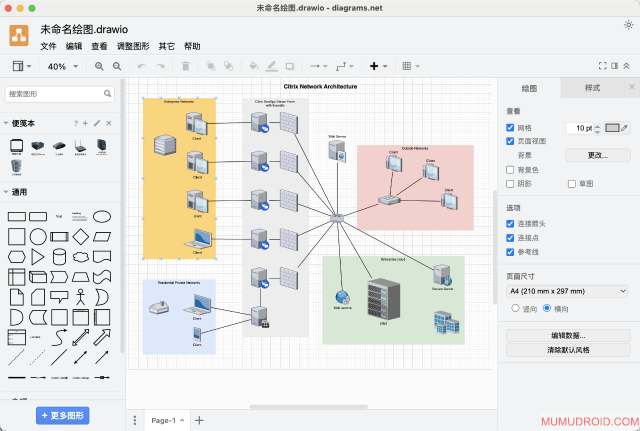Toggle the 网格 grid checkbox
This screenshot has height=431, width=640.
coord(510,128)
